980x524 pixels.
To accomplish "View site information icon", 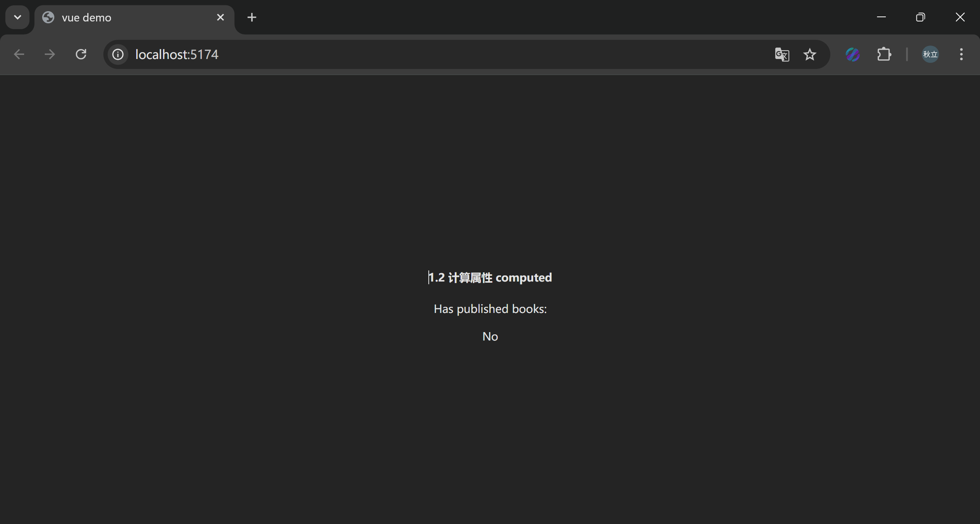I will coord(118,54).
